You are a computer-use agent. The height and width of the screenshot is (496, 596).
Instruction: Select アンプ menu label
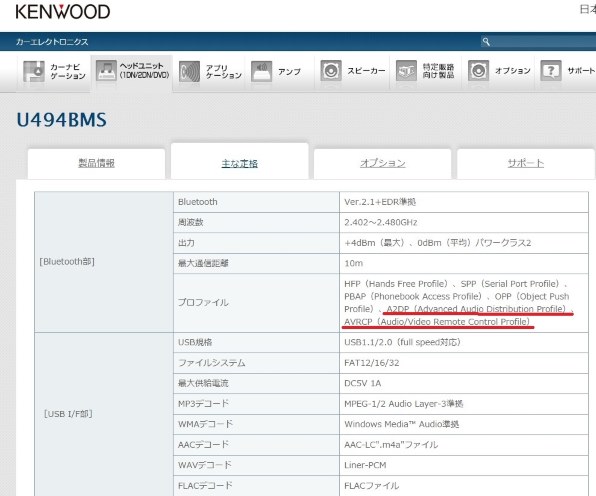(289, 71)
